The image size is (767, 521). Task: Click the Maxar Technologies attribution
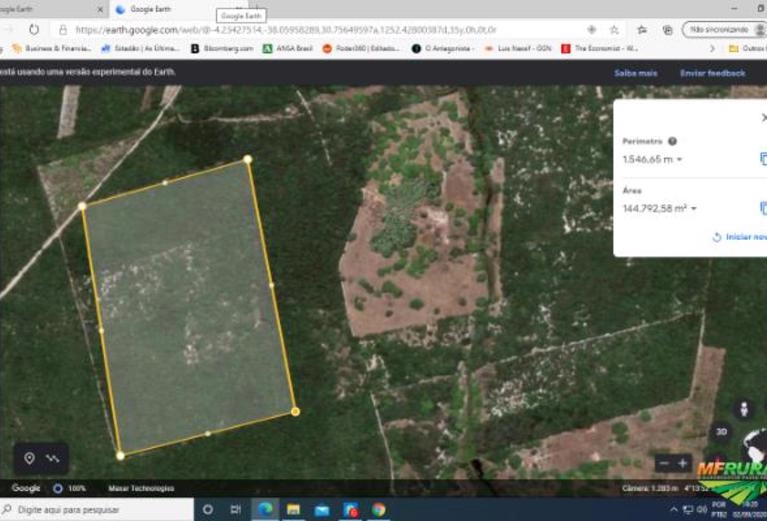point(141,488)
